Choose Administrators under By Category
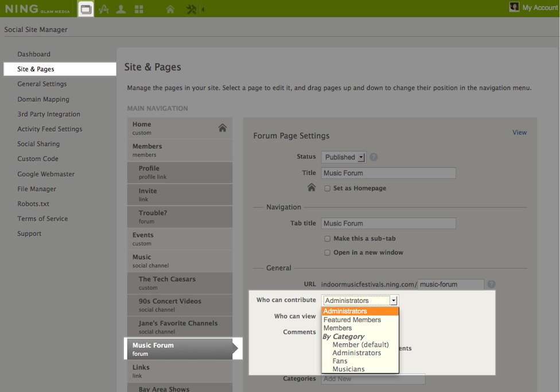This screenshot has width=560, height=392. [x=356, y=353]
